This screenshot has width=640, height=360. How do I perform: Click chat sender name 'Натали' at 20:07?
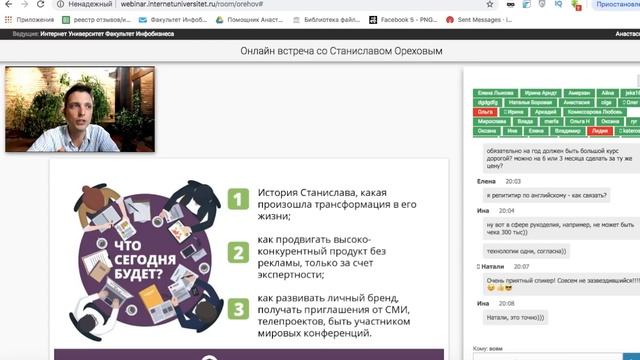point(493,267)
